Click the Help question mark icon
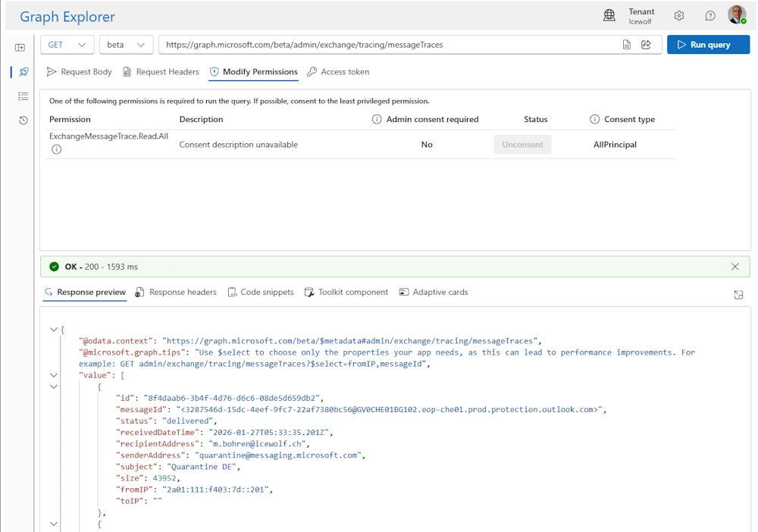Screen dimensions: 758x532 (x=710, y=16)
